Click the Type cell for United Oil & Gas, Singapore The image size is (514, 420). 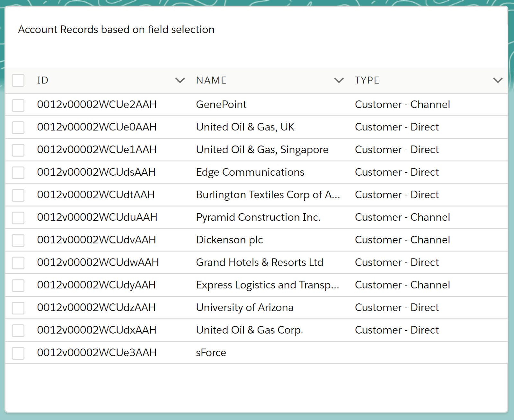coord(397,150)
